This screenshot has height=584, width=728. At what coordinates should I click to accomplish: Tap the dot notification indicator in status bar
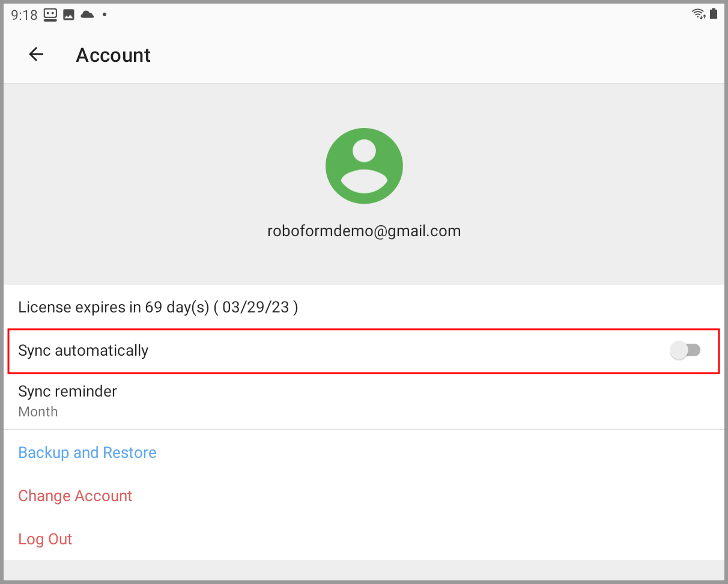click(104, 14)
